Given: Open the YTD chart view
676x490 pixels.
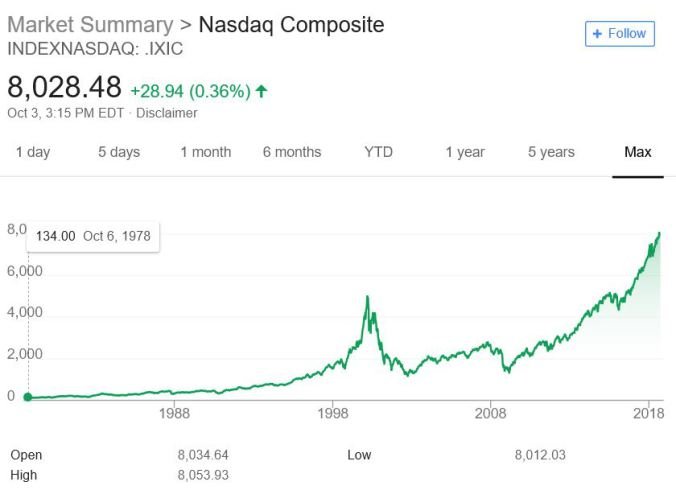Looking at the screenshot, I should coord(379,152).
